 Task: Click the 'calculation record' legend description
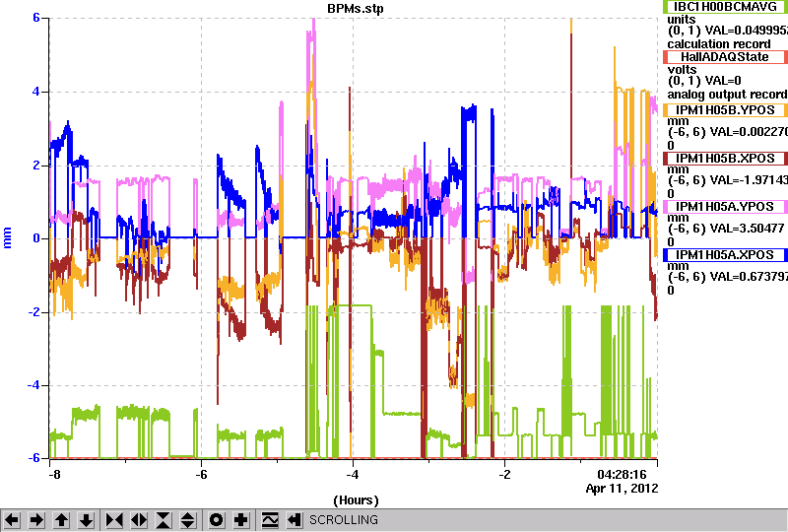pos(719,44)
